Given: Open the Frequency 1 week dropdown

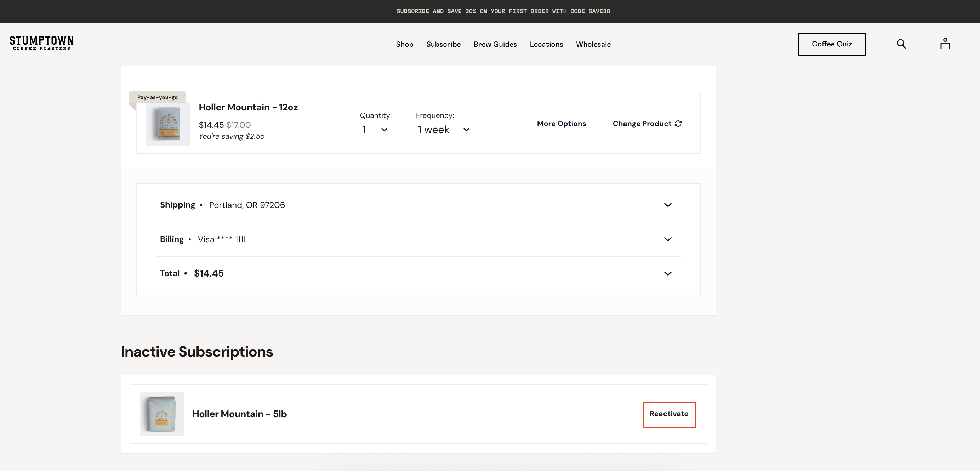Looking at the screenshot, I should [x=443, y=130].
